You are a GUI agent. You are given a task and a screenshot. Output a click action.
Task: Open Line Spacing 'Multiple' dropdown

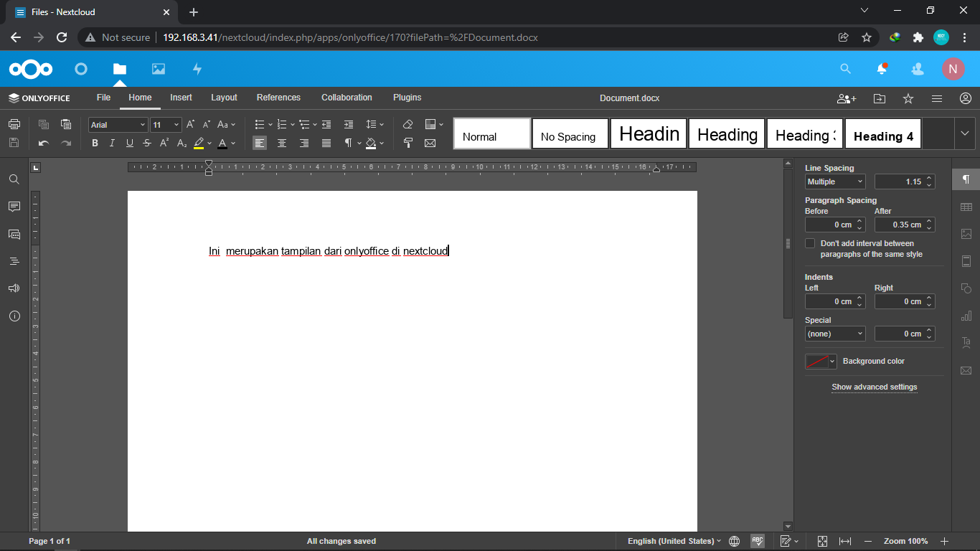click(835, 182)
